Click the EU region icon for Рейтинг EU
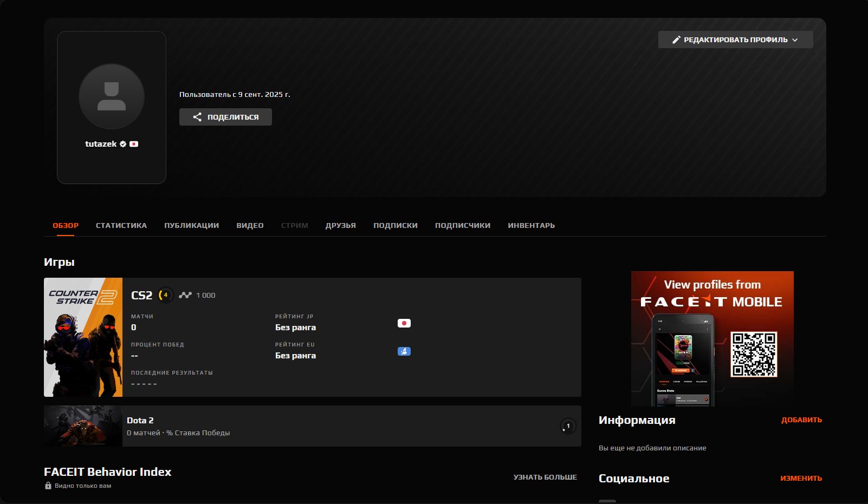This screenshot has width=868, height=504. (x=404, y=351)
